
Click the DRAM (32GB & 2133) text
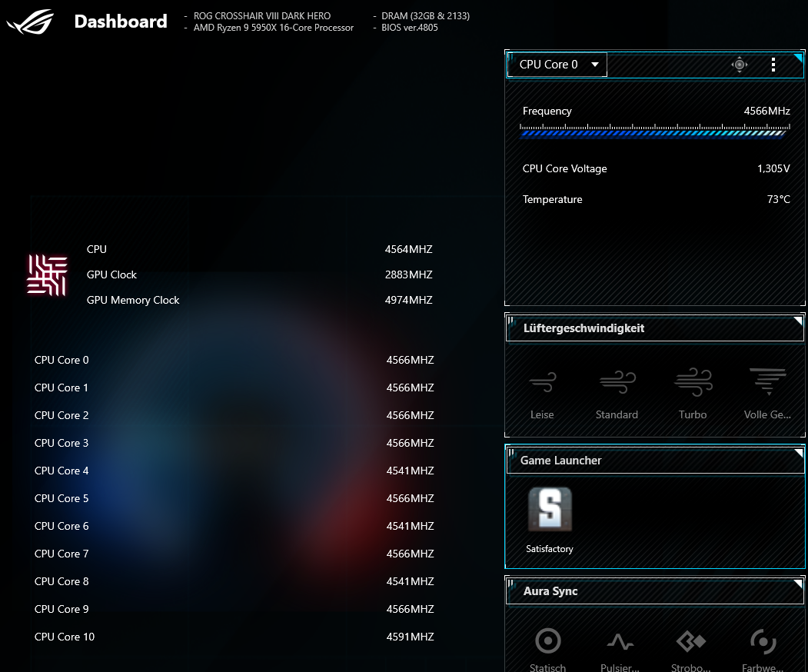[426, 16]
